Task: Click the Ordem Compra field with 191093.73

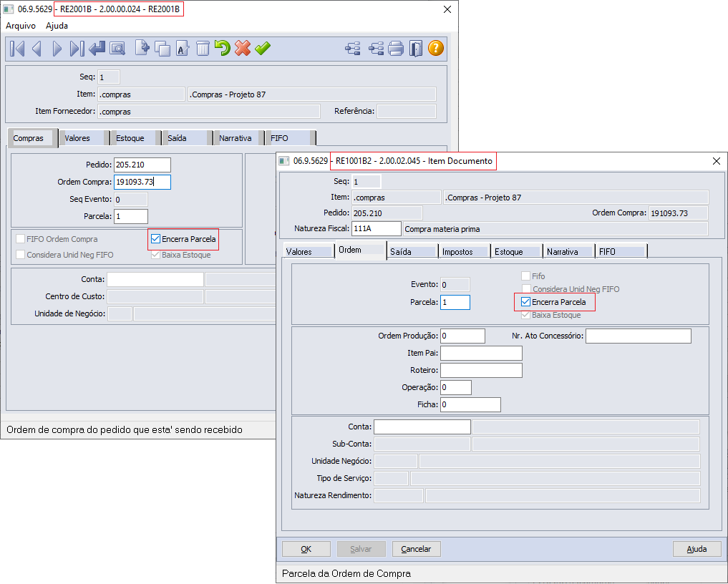Action: point(142,182)
